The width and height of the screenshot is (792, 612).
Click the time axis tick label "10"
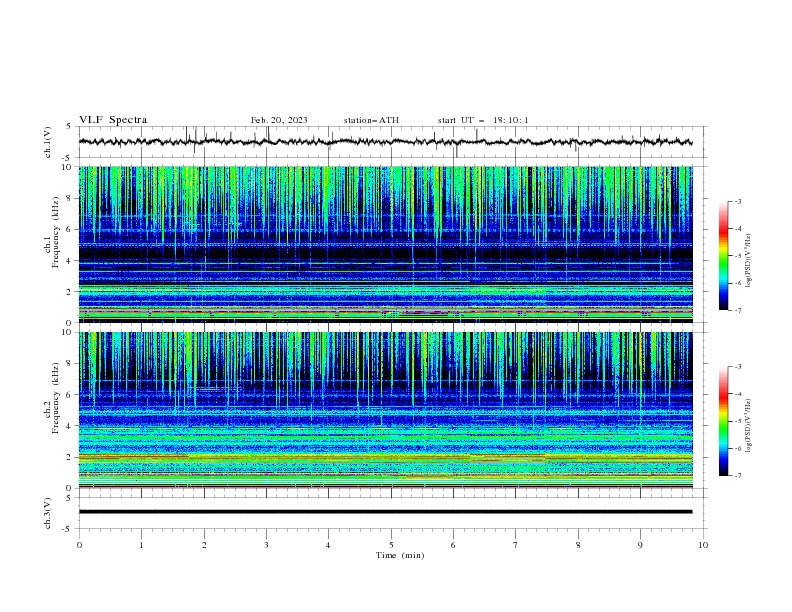[x=703, y=545]
